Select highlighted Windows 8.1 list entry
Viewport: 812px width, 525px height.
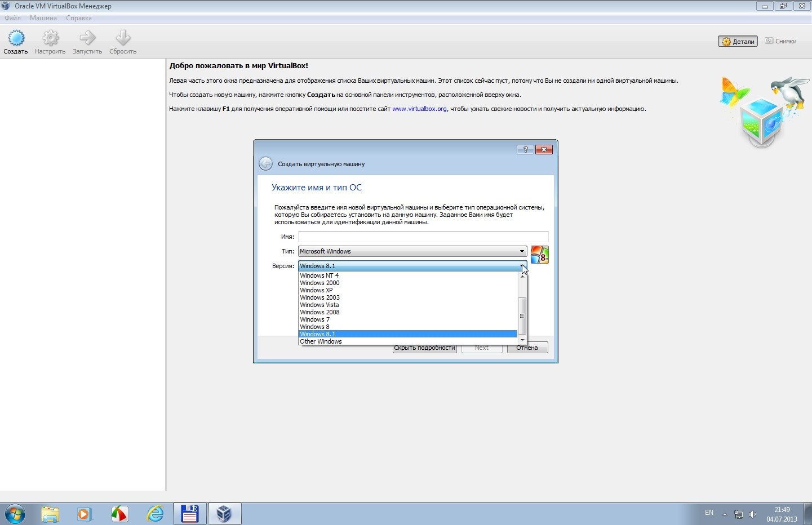coord(407,334)
